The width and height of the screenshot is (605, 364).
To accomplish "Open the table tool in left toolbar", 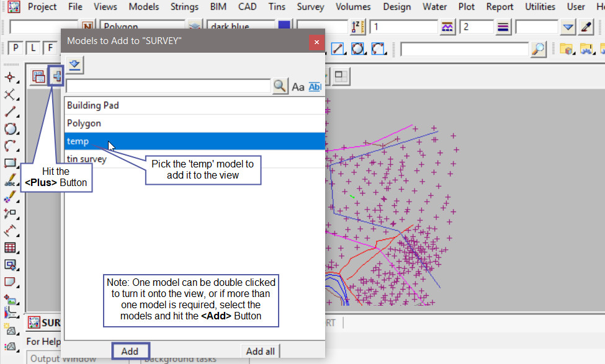I will click(x=10, y=247).
